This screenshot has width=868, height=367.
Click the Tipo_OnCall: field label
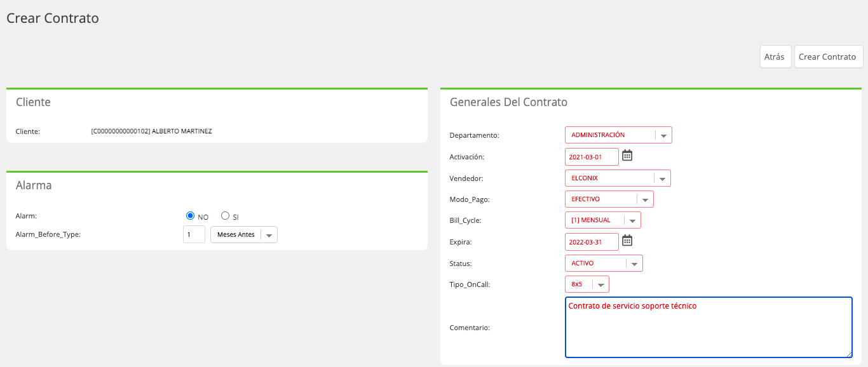point(470,284)
